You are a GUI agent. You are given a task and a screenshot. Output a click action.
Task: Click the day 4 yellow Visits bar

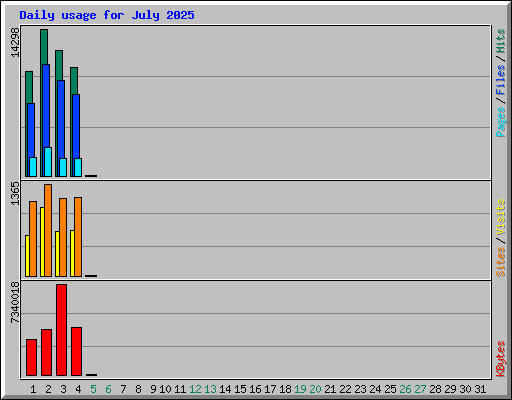click(x=72, y=253)
